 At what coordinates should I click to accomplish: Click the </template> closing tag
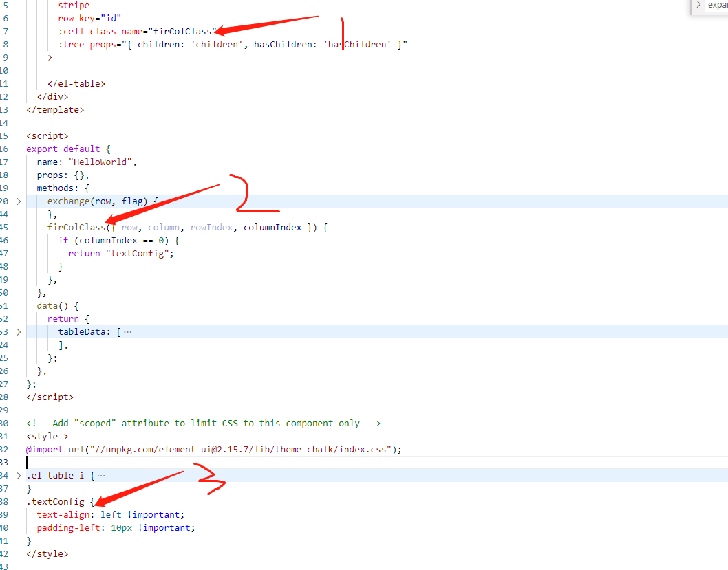(x=55, y=110)
